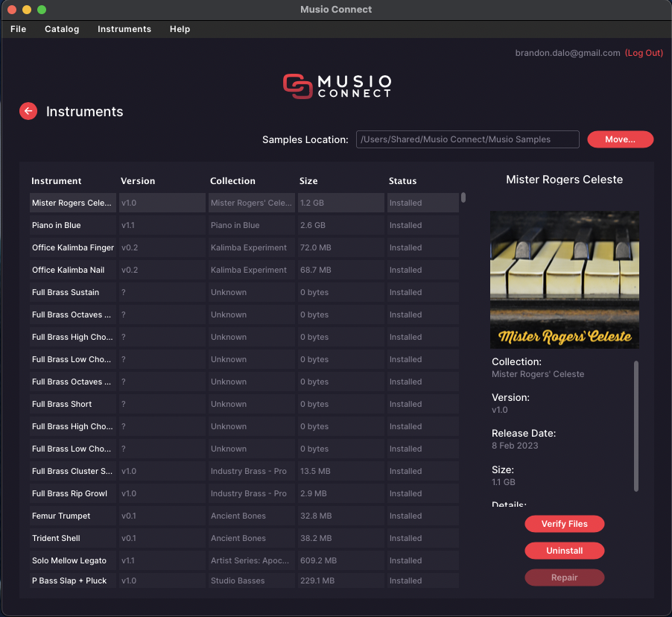Open the Help menu

(180, 29)
